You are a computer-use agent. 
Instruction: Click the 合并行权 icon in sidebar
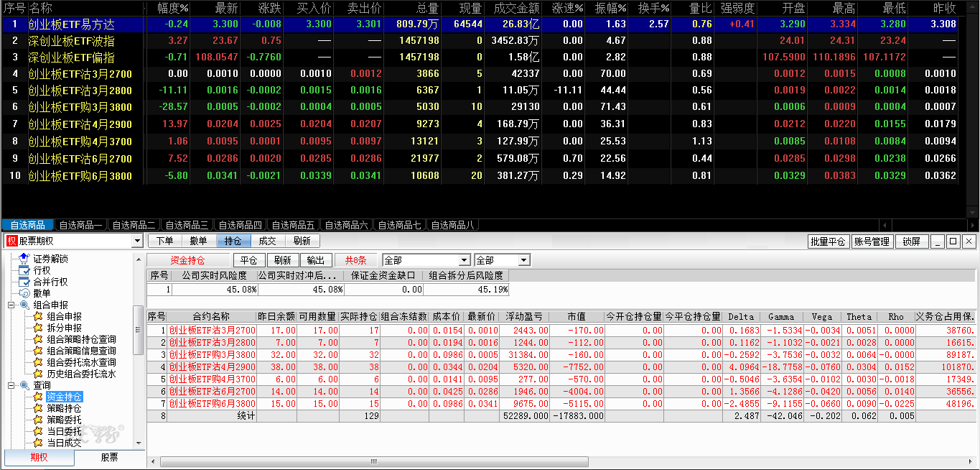[24, 282]
